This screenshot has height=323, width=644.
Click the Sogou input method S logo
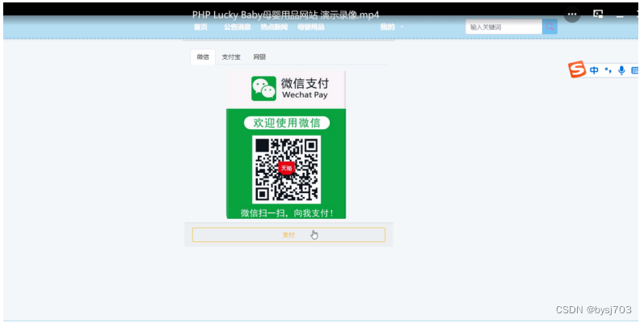[x=577, y=69]
